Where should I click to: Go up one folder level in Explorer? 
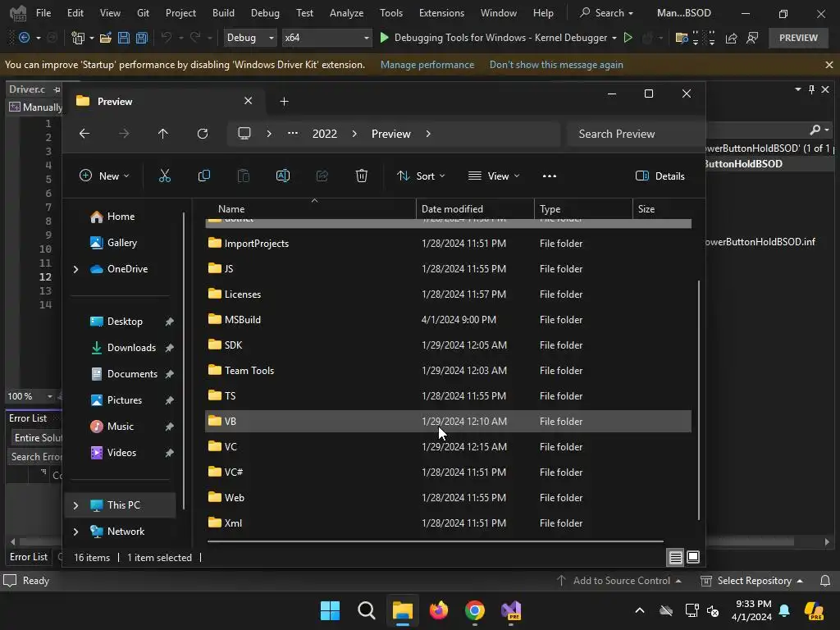pos(163,134)
